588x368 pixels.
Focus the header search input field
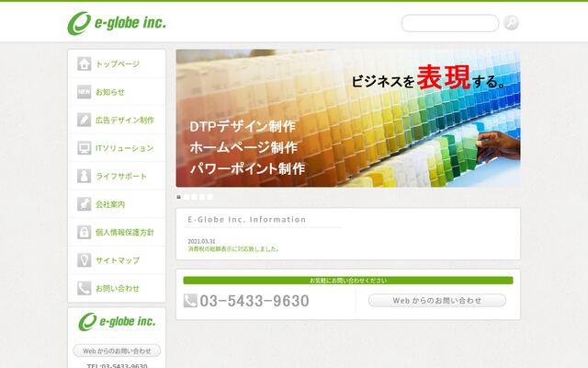(x=450, y=23)
